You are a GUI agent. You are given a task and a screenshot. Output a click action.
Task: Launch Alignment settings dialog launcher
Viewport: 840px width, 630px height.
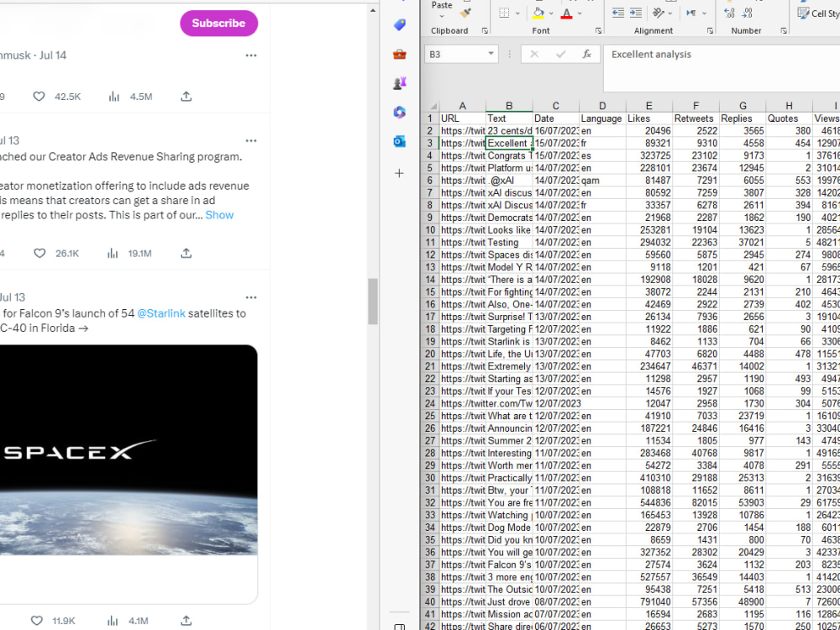click(711, 31)
